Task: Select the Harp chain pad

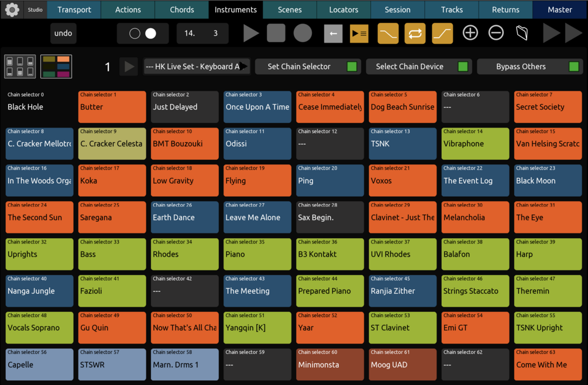Action: pyautogui.click(x=548, y=254)
